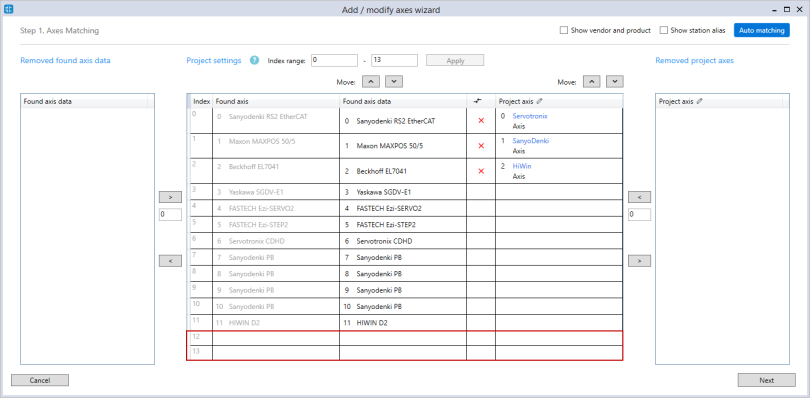The height and width of the screenshot is (398, 810).
Task: Click right arrow button beside Found axis data list
Action: point(170,197)
